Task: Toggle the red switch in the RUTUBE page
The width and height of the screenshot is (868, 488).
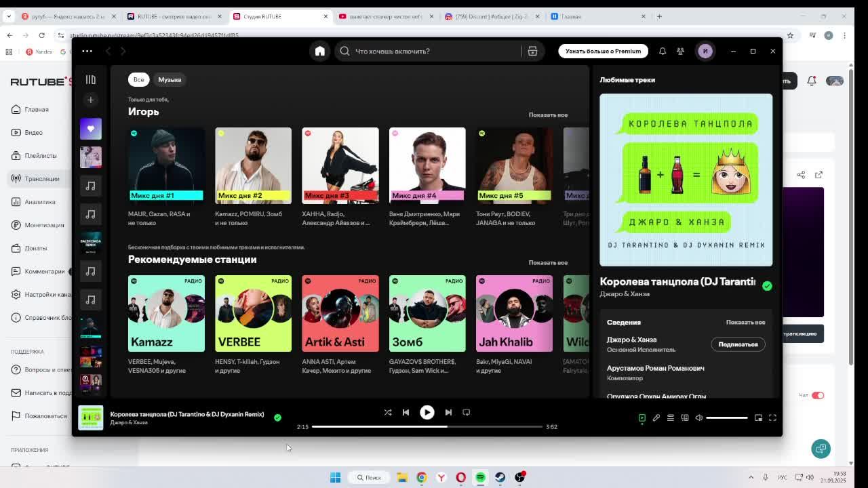Action: point(818,395)
